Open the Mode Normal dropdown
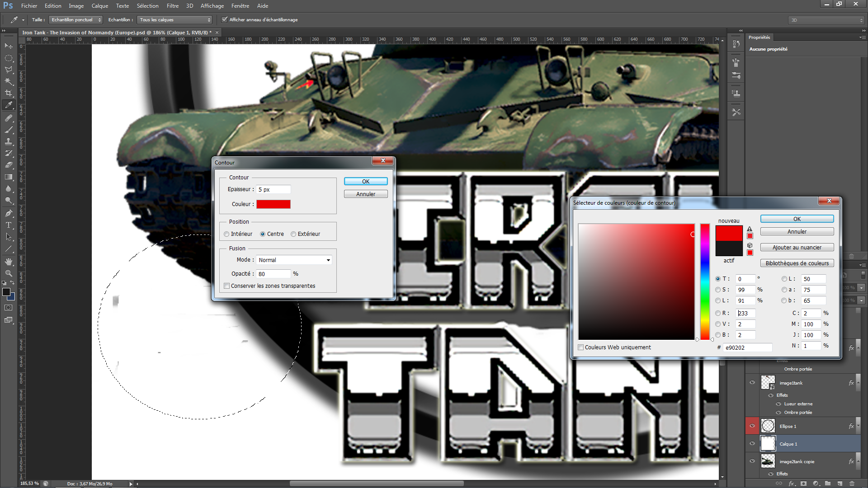The width and height of the screenshot is (868, 488). point(294,260)
